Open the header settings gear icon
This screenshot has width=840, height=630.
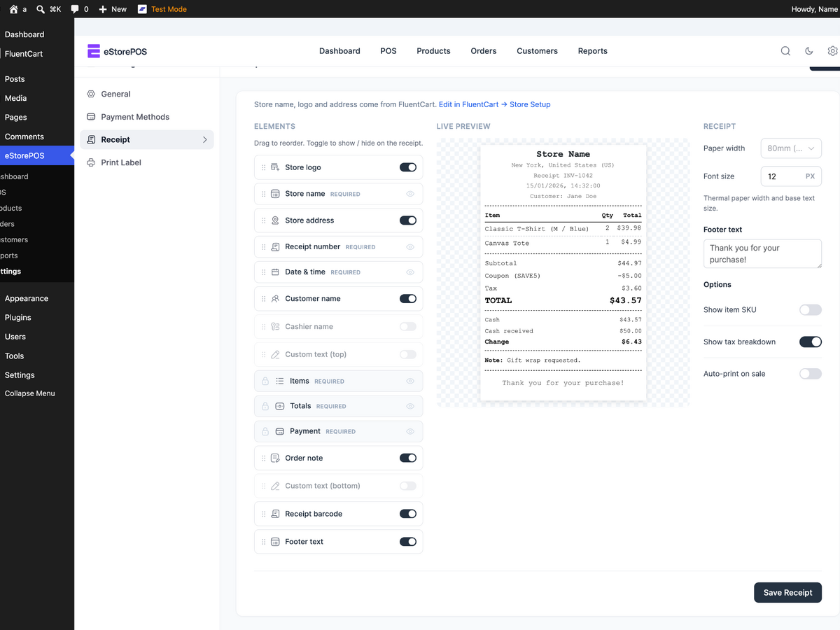point(832,51)
